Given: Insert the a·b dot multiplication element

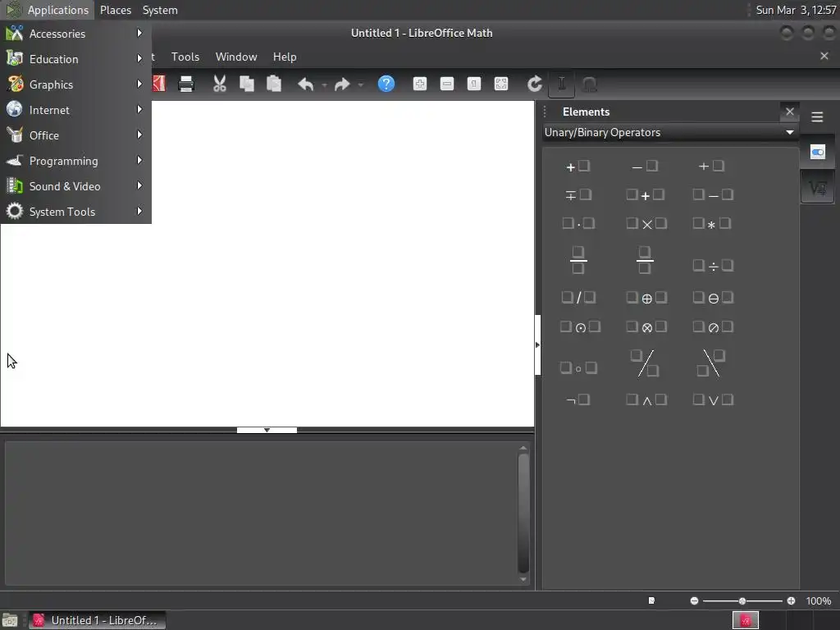Looking at the screenshot, I should 578,224.
